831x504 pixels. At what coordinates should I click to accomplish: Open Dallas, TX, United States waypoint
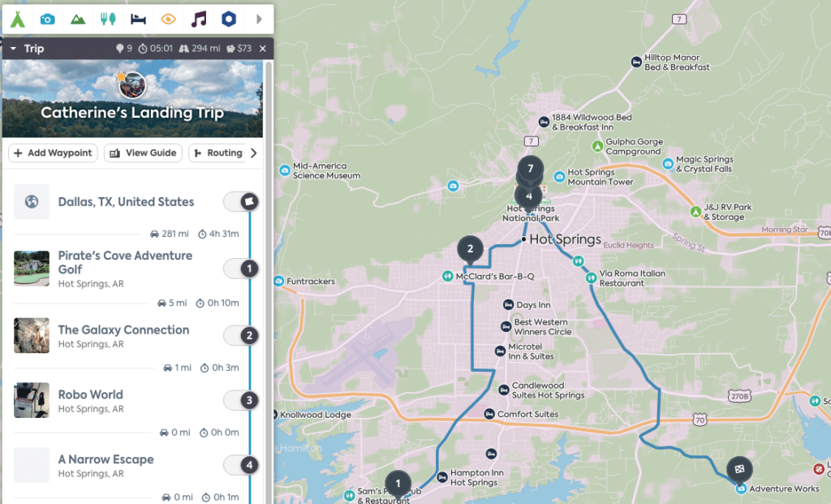[126, 202]
